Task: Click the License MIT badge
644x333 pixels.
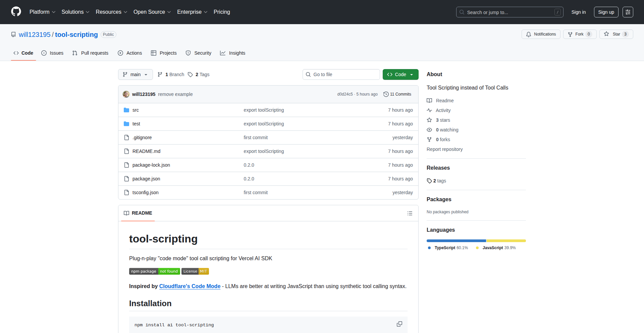Action: [x=195, y=271]
